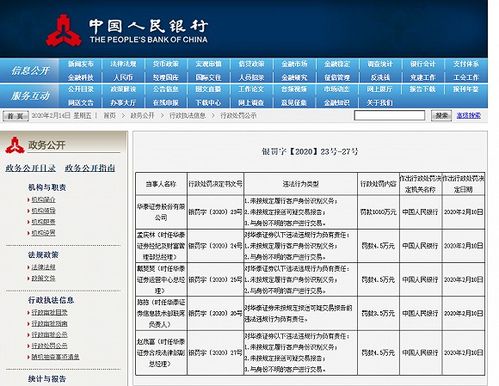Open the 新闻发布 menu item
Screen dimensions: 499x386
[x=80, y=64]
